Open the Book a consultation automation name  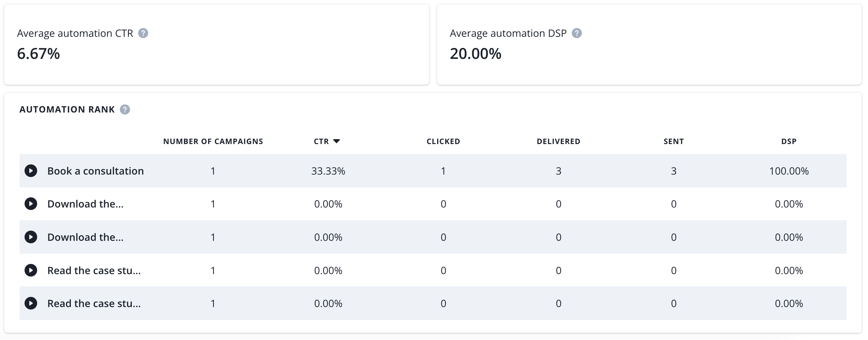click(x=95, y=171)
